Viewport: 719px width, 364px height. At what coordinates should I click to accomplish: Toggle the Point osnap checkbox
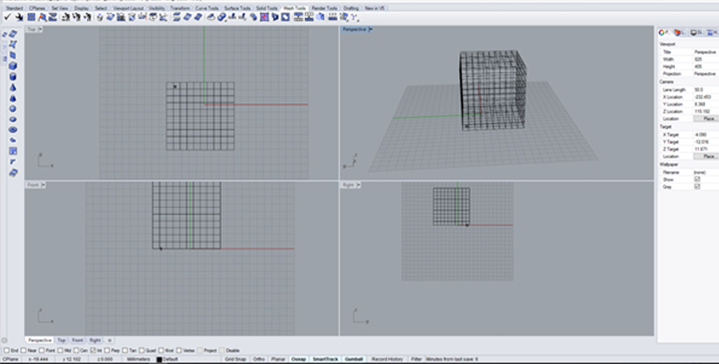pyautogui.click(x=42, y=350)
